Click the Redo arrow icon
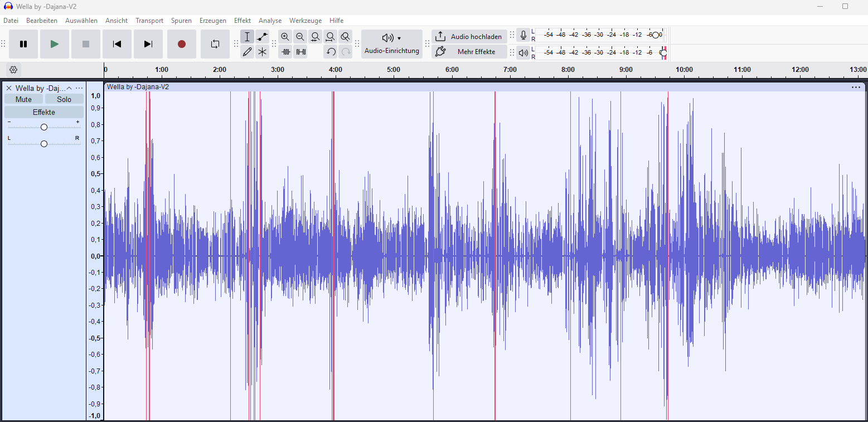868x422 pixels. (346, 52)
